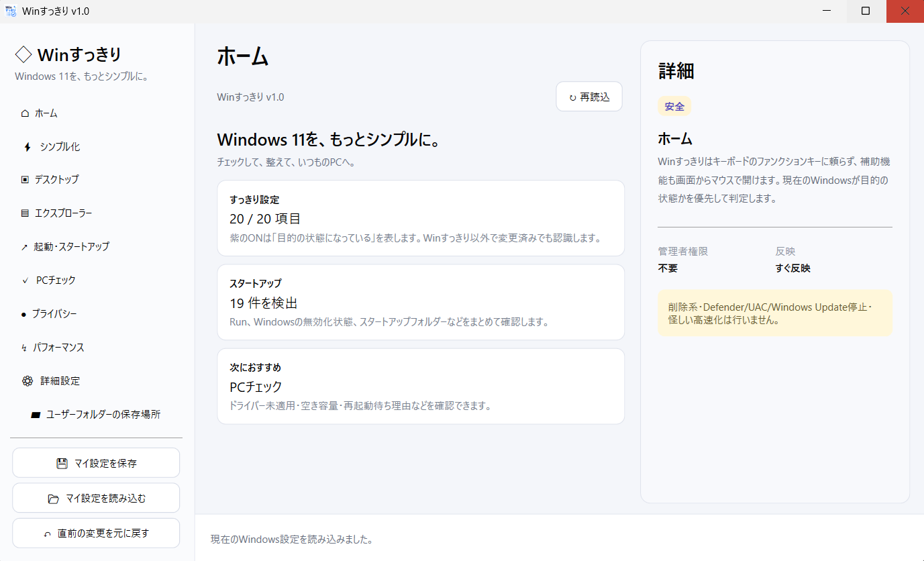This screenshot has height=561, width=924.
Task: Open the すっきり設定 card
Action: (x=421, y=218)
